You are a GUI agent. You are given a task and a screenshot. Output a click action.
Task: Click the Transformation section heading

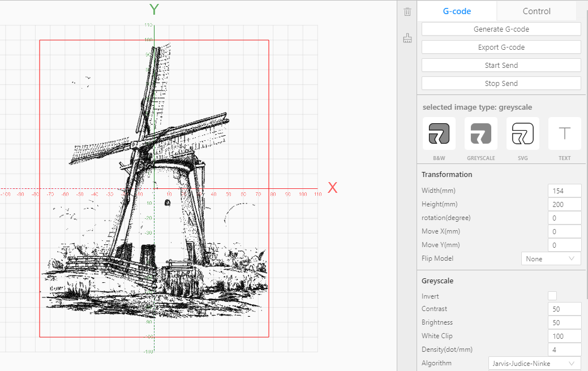click(447, 175)
